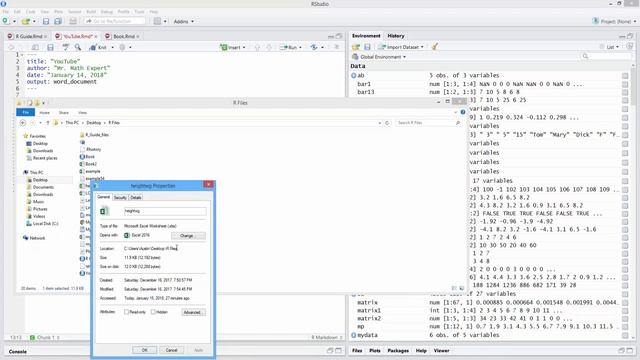Image resolution: width=640 pixels, height=360 pixels.
Task: Toggle the Read-only checkbox
Action: point(127,312)
